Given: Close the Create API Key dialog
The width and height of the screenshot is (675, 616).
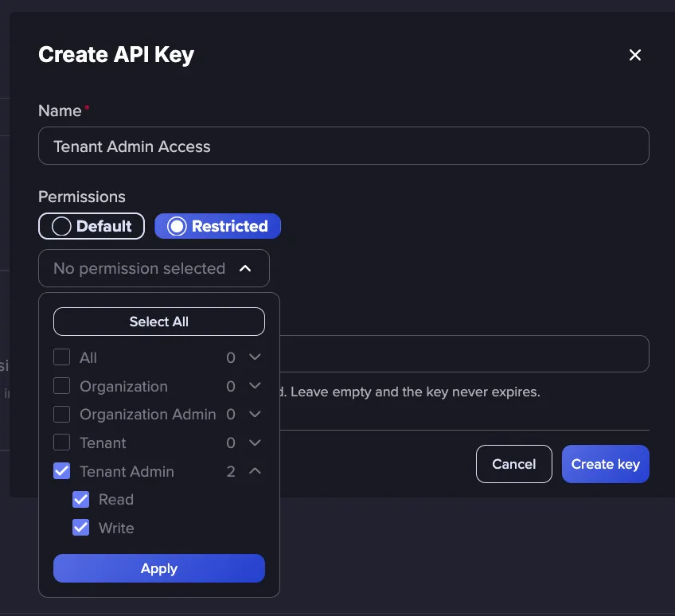Looking at the screenshot, I should 635,55.
